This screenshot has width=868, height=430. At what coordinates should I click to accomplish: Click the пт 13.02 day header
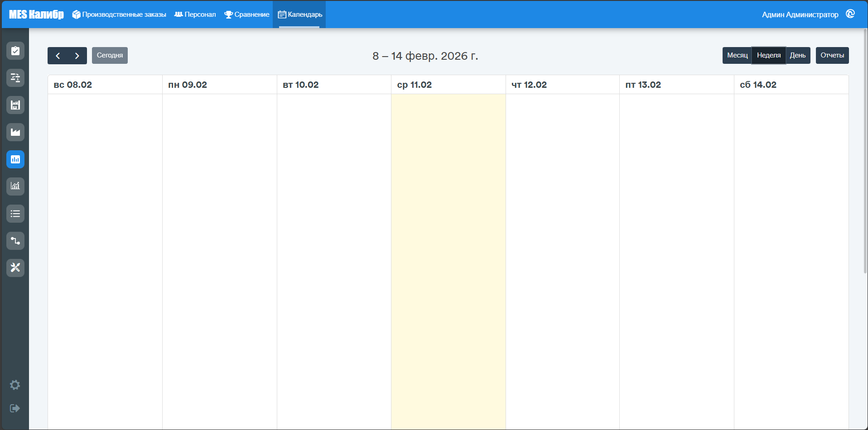(677, 85)
